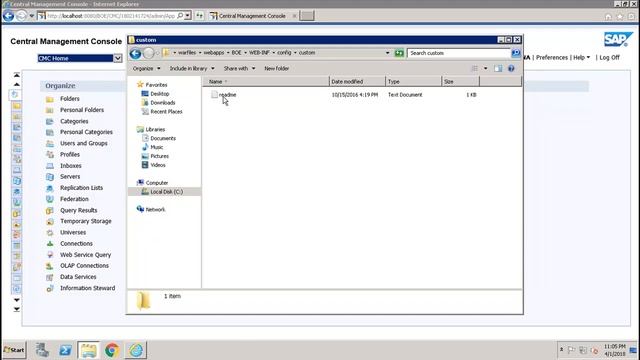Open Internet Explorer from the taskbar
The image size is (640, 360).
pyautogui.click(x=136, y=350)
